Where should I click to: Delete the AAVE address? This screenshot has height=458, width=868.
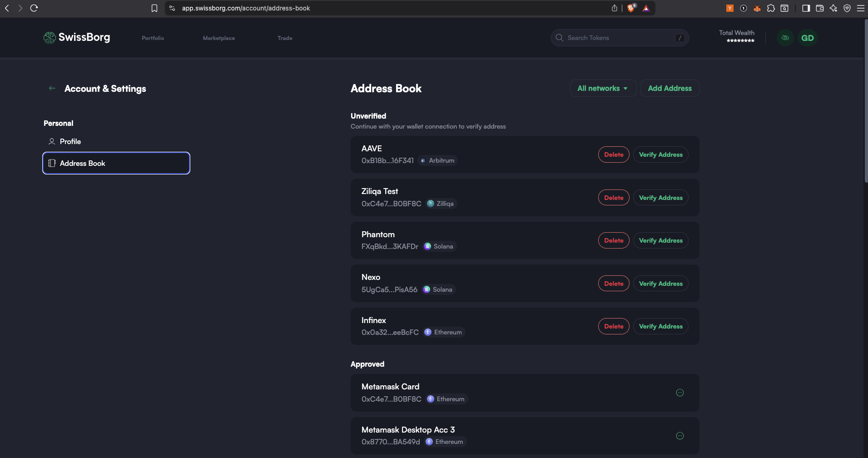tap(614, 154)
